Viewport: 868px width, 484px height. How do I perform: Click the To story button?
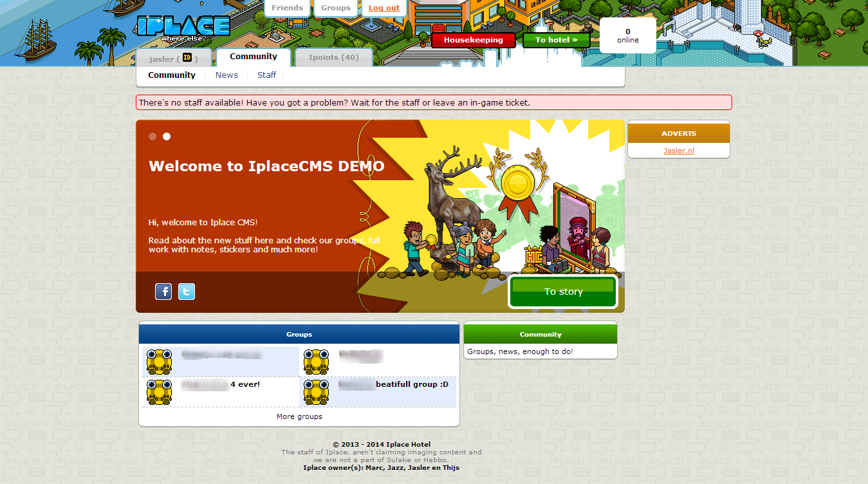coord(563,292)
